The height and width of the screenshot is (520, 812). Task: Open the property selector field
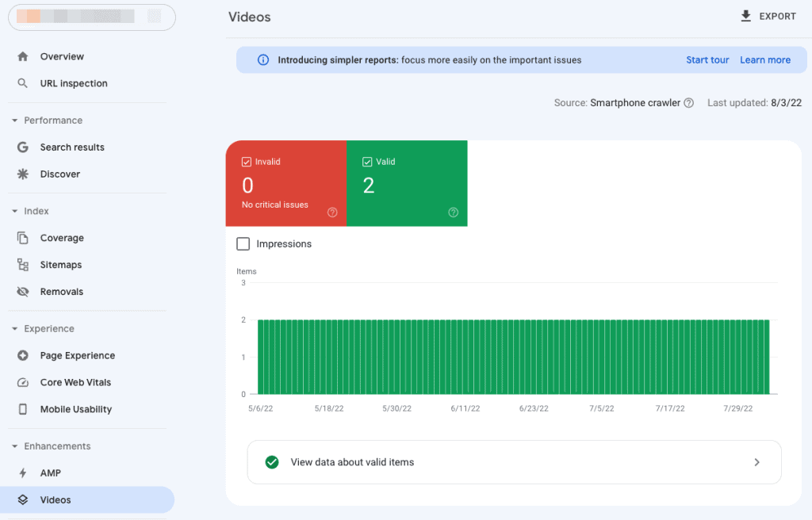tap(91, 17)
